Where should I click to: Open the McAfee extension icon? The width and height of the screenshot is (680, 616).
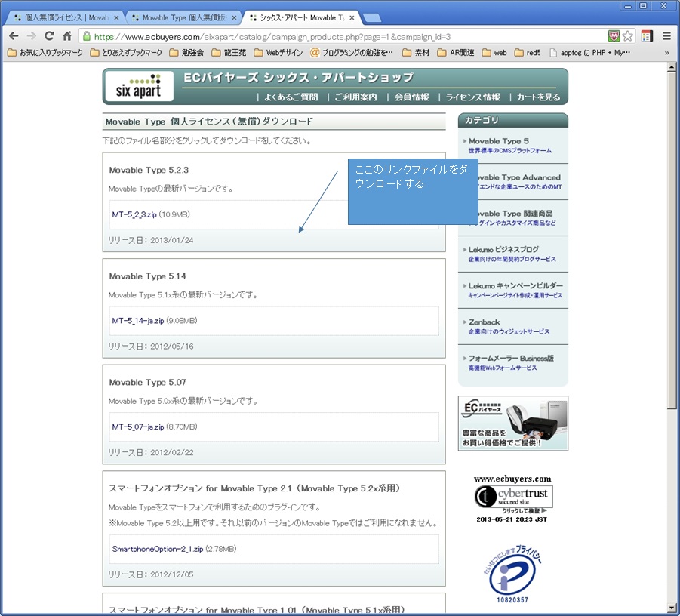point(614,36)
